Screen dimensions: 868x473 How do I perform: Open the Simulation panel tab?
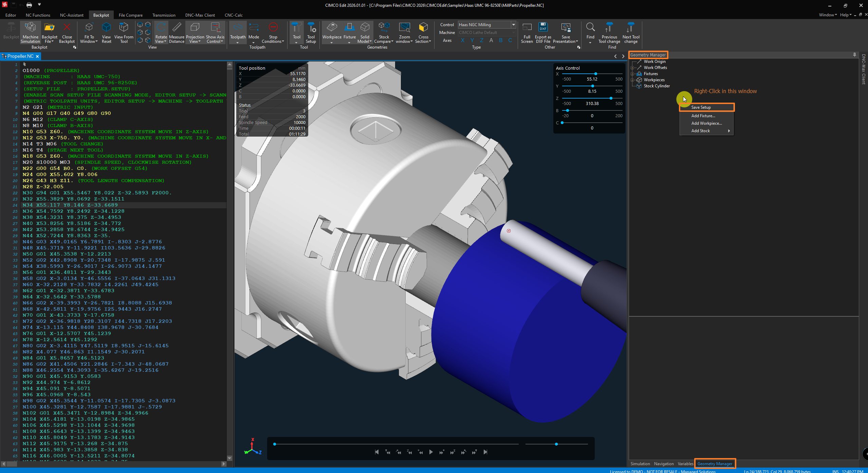click(x=640, y=464)
